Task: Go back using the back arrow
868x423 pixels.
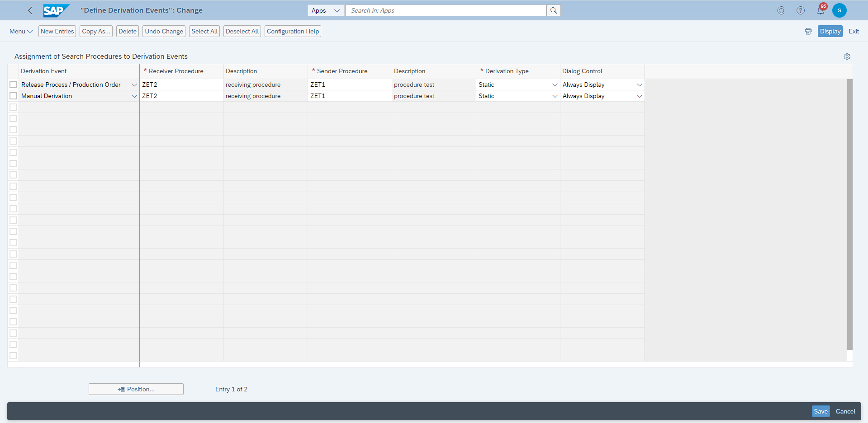Action: 30,10
